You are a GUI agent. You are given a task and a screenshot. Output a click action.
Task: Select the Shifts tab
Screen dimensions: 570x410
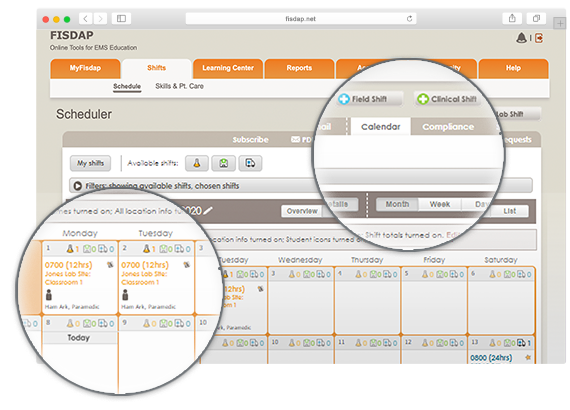[156, 68]
